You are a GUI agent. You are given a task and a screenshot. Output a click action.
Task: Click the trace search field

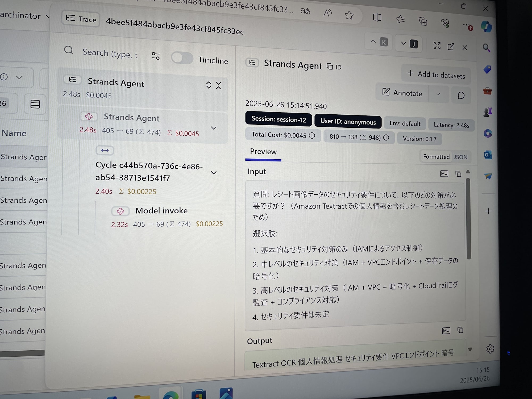click(x=110, y=53)
